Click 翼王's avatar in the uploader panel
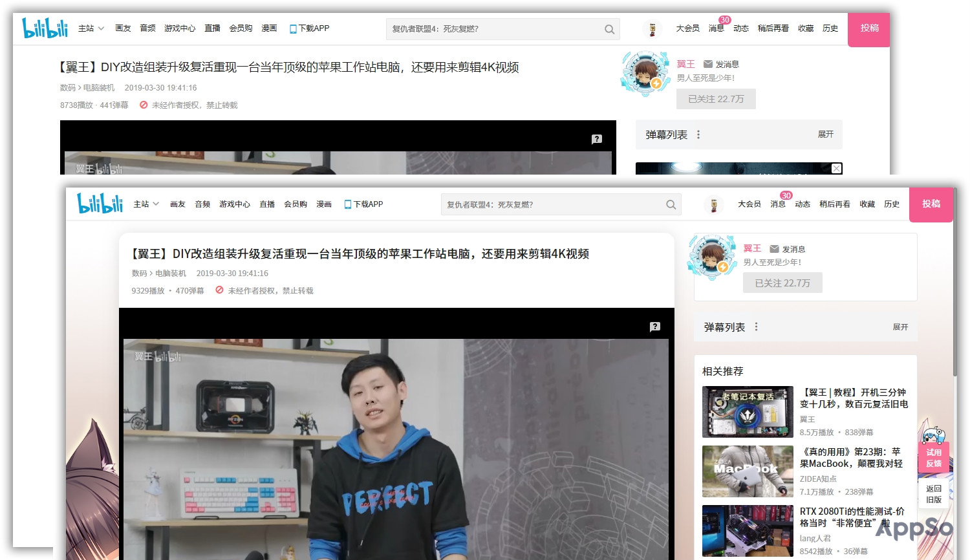This screenshot has height=560, width=970. pyautogui.click(x=712, y=255)
